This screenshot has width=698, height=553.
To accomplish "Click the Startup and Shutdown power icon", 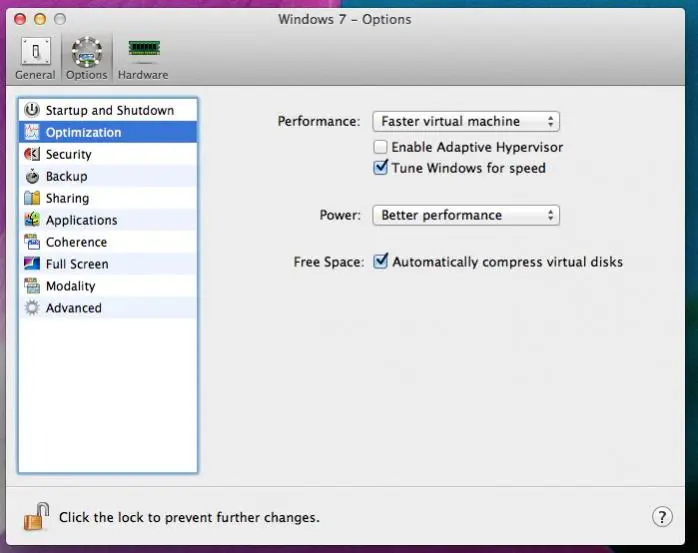I will click(x=31, y=110).
